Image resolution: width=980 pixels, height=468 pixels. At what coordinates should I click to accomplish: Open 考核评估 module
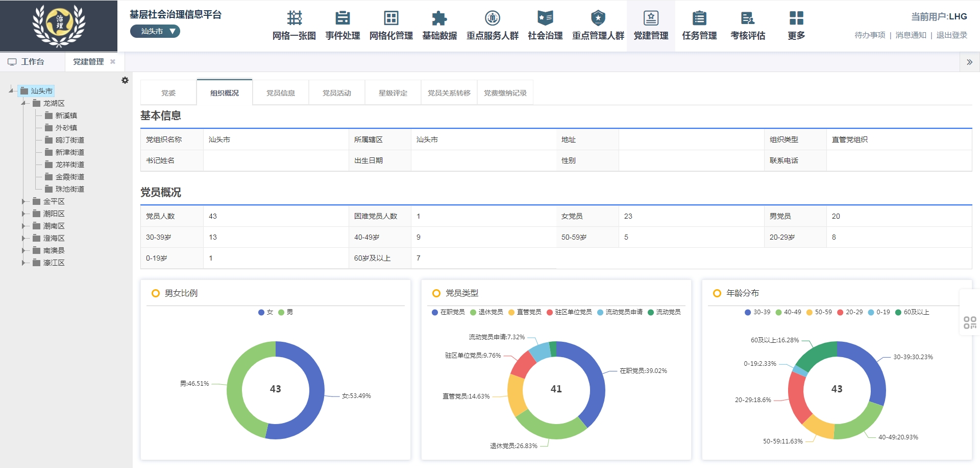click(x=748, y=26)
